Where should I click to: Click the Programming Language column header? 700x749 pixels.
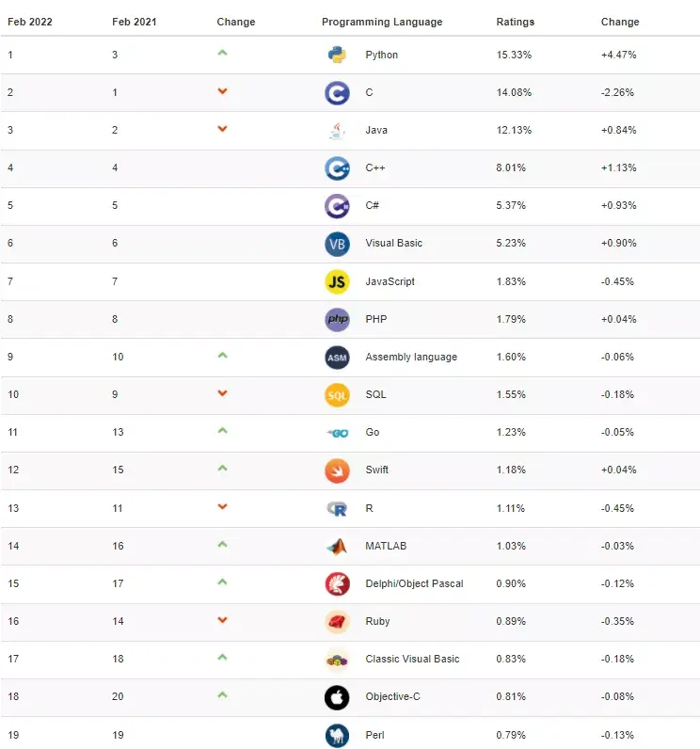[x=382, y=22]
